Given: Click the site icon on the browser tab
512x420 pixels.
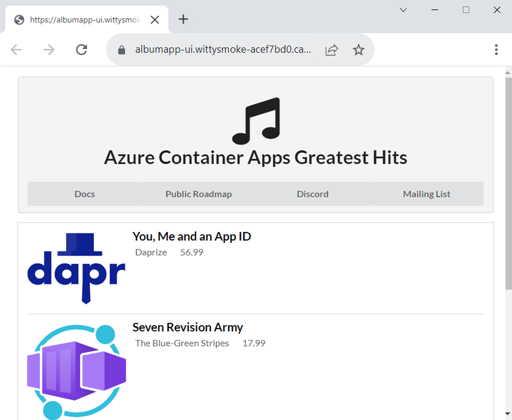Looking at the screenshot, I should (x=18, y=20).
